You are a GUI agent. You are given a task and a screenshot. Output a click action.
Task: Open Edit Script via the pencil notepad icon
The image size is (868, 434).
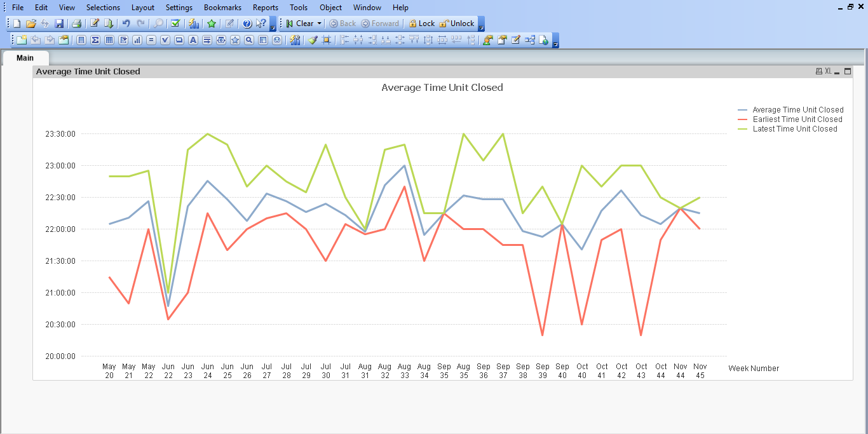[x=95, y=24]
